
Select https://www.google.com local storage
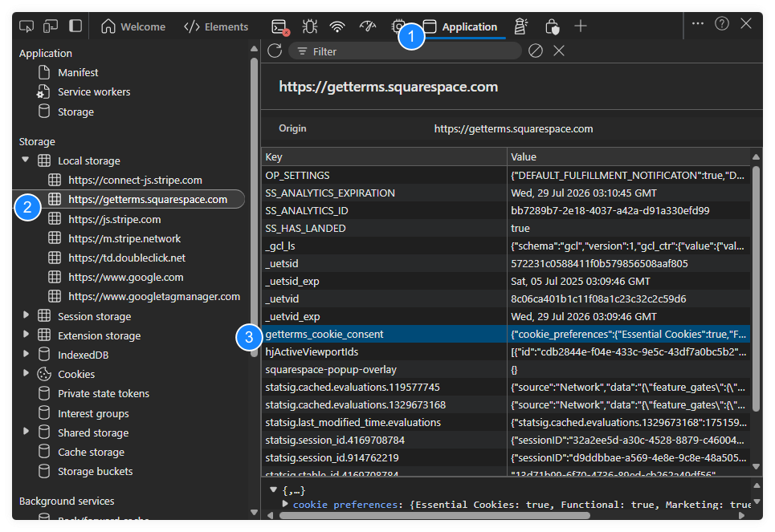click(x=125, y=277)
